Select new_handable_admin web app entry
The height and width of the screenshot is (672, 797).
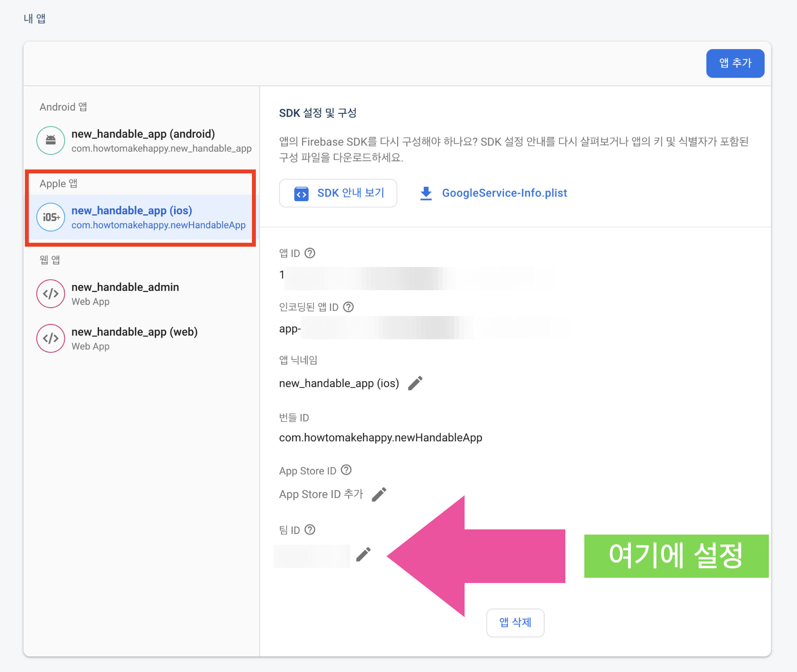(x=125, y=287)
